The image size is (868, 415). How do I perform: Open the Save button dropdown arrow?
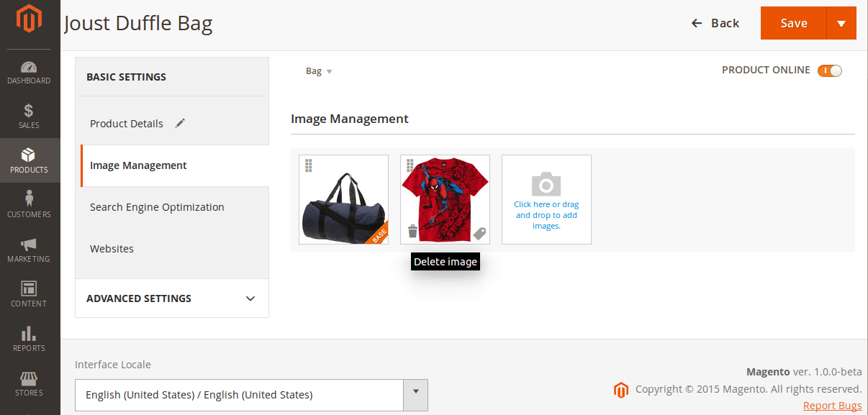[x=841, y=23]
